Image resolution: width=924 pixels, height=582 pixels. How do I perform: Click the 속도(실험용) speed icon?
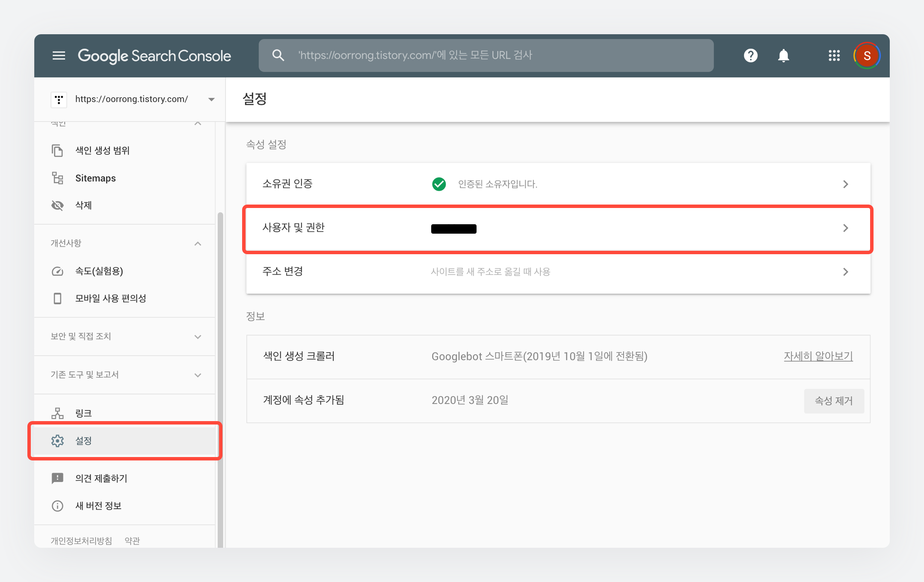click(58, 270)
